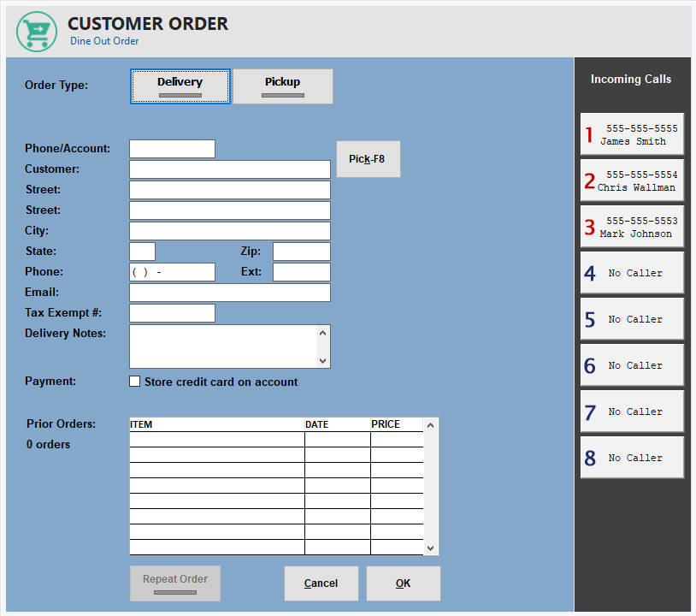Screen dimensions: 696x616
Task: Click the Email input field
Action: [229, 293]
